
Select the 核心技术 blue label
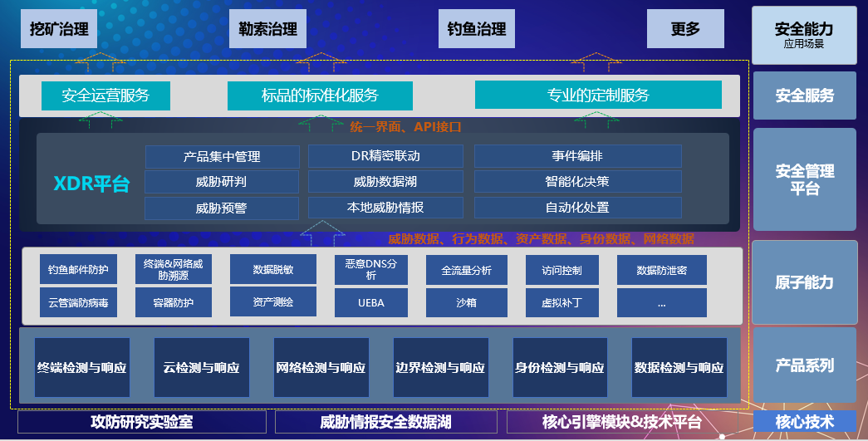804,422
